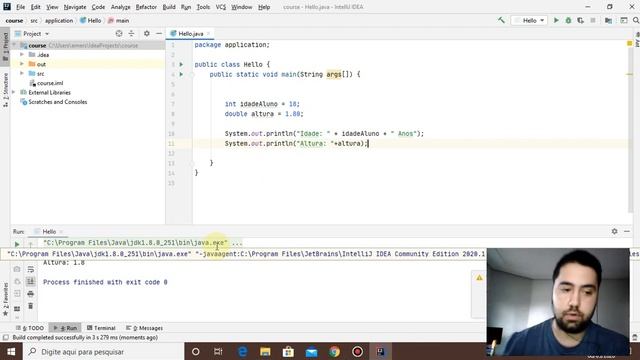Toggle the Favorites side tab

point(5,299)
